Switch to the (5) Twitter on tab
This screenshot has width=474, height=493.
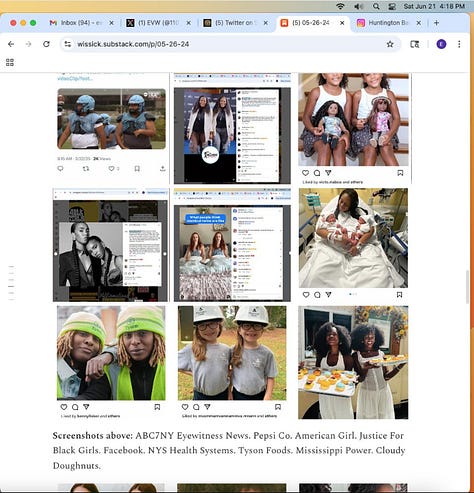235,23
